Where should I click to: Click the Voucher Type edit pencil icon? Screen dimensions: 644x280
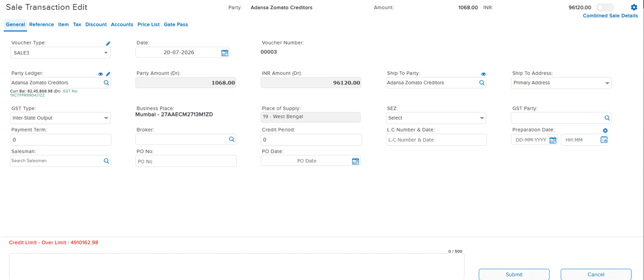[x=108, y=44]
